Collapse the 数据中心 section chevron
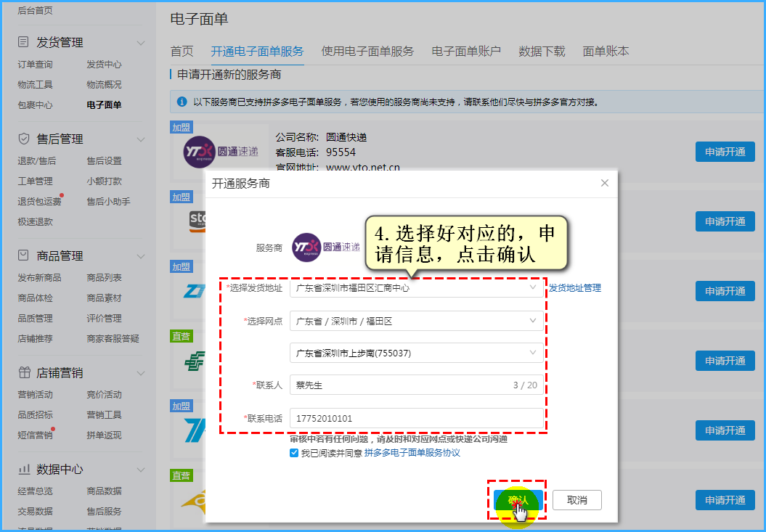Viewport: 766px width, 532px height. (x=141, y=470)
